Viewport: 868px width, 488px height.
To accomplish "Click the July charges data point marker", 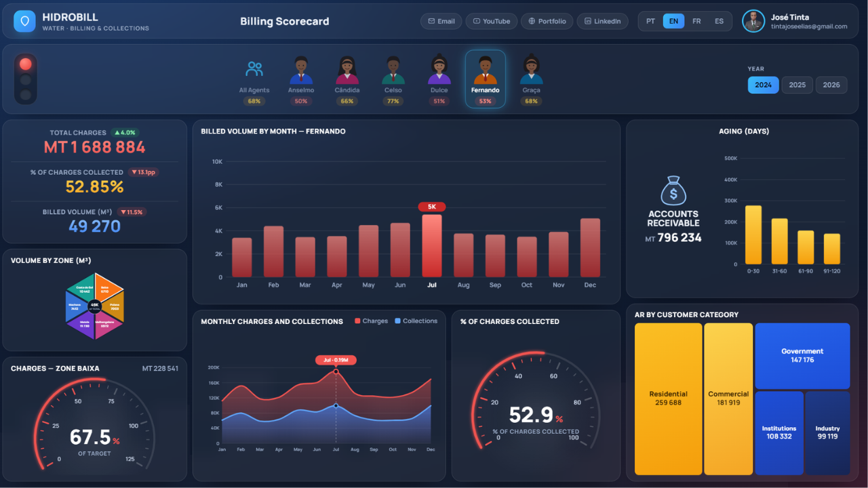I will pos(336,371).
